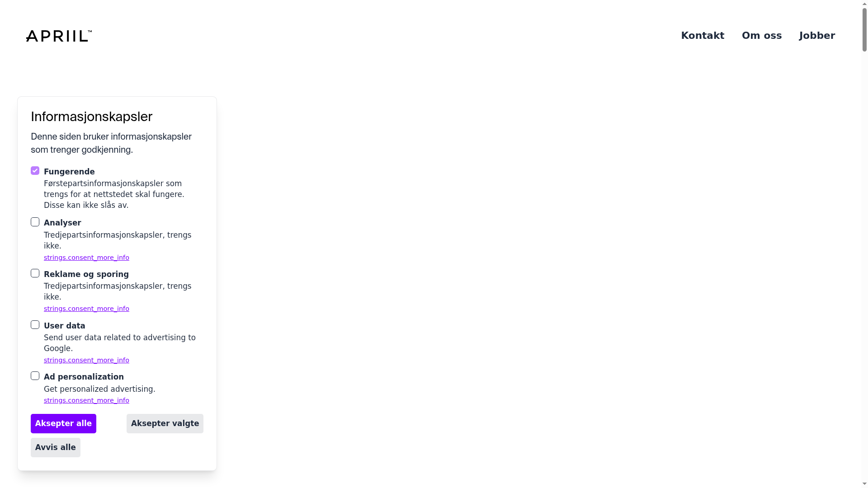868x488 pixels.
Task: Click Aksepter alle to accept all cookies
Action: tap(63, 423)
